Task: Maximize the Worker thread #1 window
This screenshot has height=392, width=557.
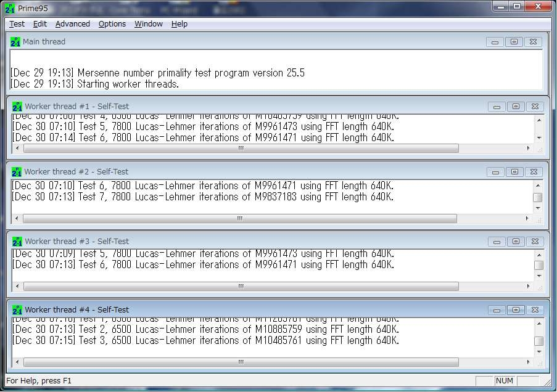Action: pos(516,107)
